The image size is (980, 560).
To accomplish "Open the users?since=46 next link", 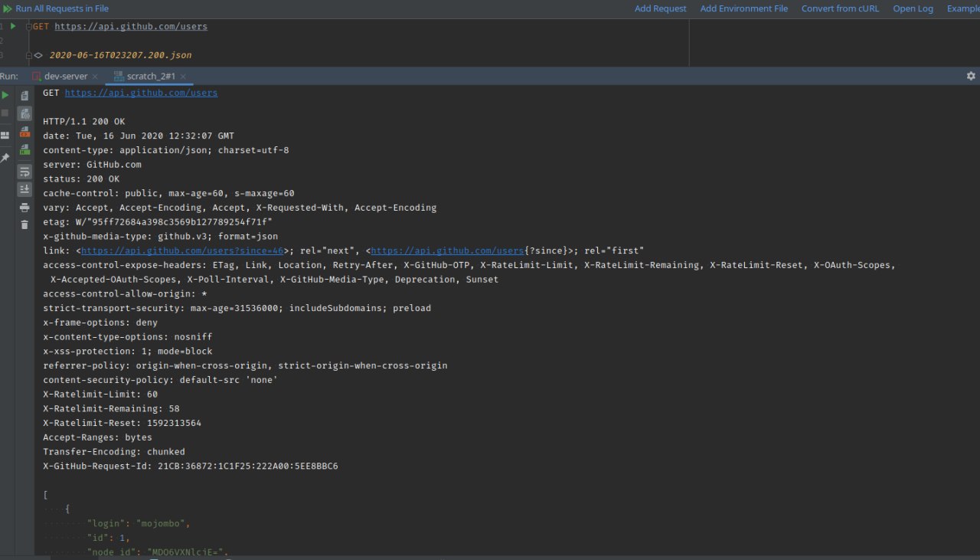I will coord(183,251).
